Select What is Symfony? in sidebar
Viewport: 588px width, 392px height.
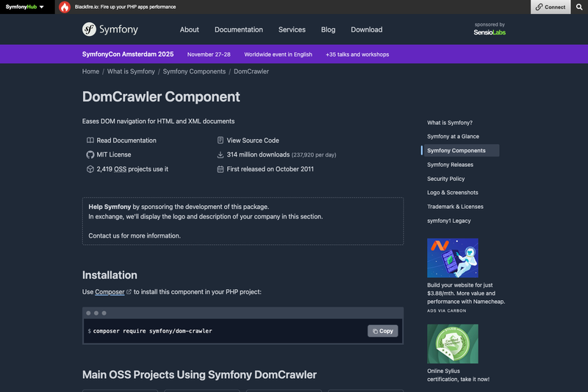(450, 123)
